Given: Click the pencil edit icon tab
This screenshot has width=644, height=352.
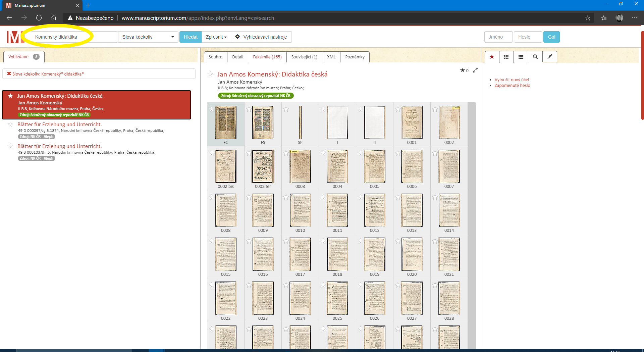Looking at the screenshot, I should point(550,57).
